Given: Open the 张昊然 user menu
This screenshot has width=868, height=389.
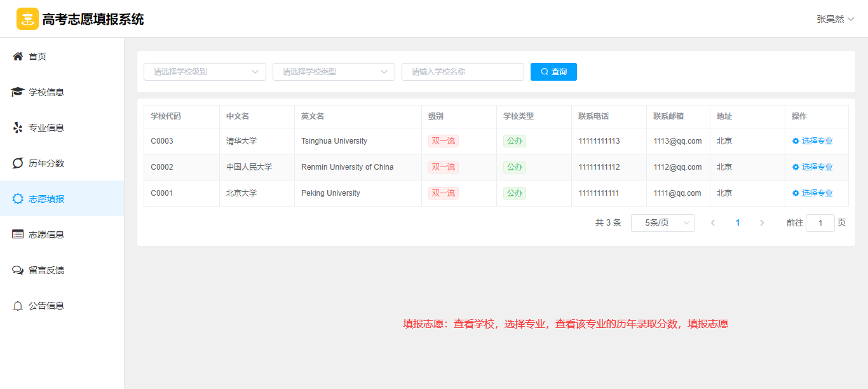Looking at the screenshot, I should 835,19.
